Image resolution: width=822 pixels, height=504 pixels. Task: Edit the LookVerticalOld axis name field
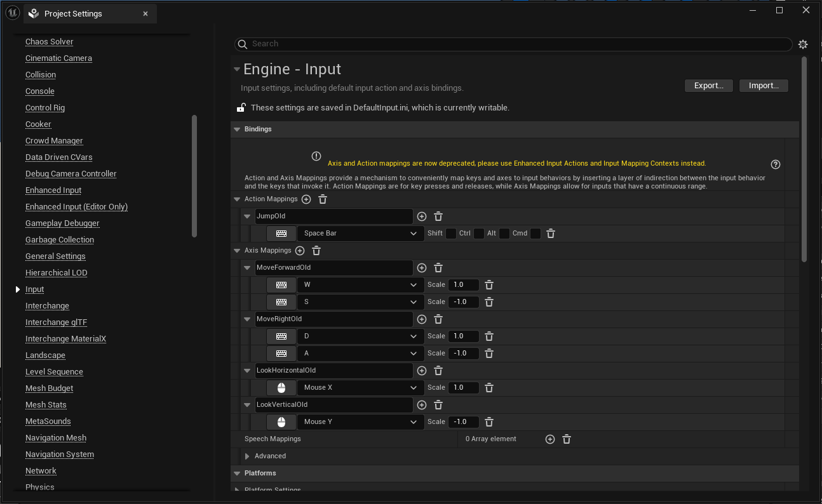334,405
